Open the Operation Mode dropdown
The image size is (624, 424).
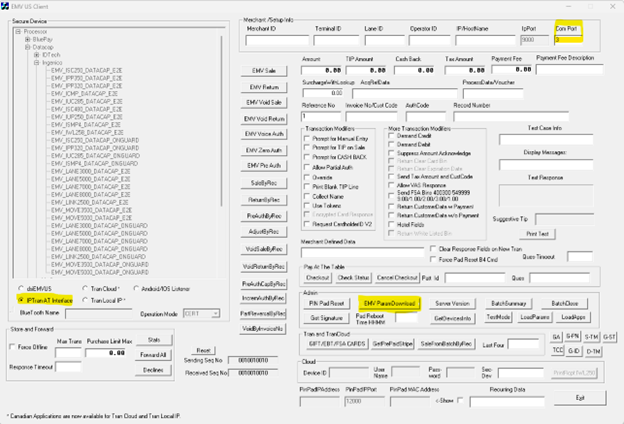pyautogui.click(x=215, y=314)
